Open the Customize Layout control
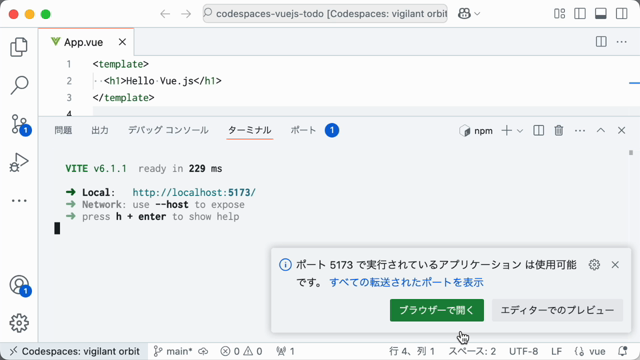640x360 pixels. (x=560, y=14)
